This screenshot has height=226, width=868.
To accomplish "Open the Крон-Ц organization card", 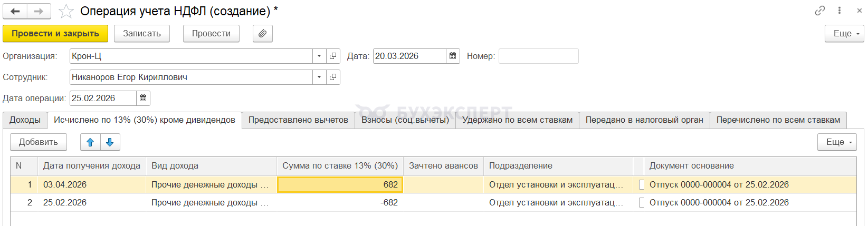I will [333, 56].
